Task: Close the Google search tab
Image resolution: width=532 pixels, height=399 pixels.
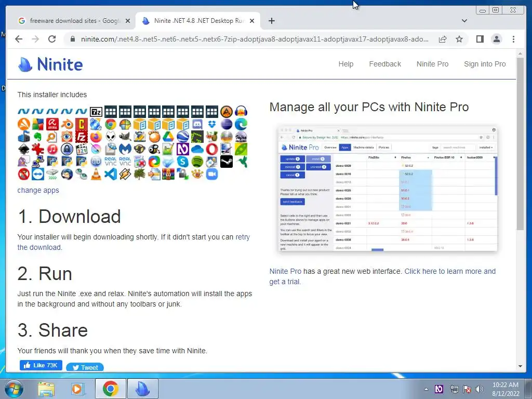Action: [x=128, y=21]
